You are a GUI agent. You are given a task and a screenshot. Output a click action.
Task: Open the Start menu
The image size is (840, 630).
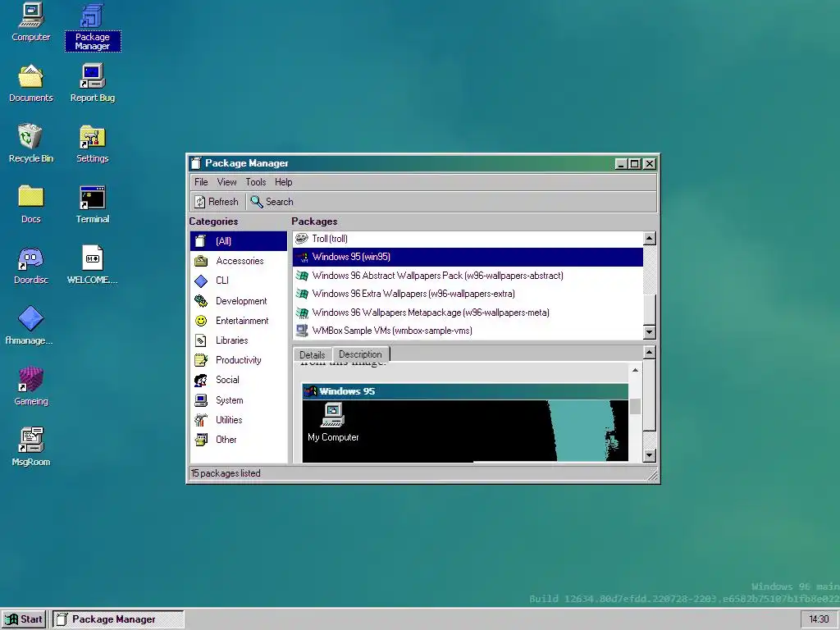coord(24,619)
